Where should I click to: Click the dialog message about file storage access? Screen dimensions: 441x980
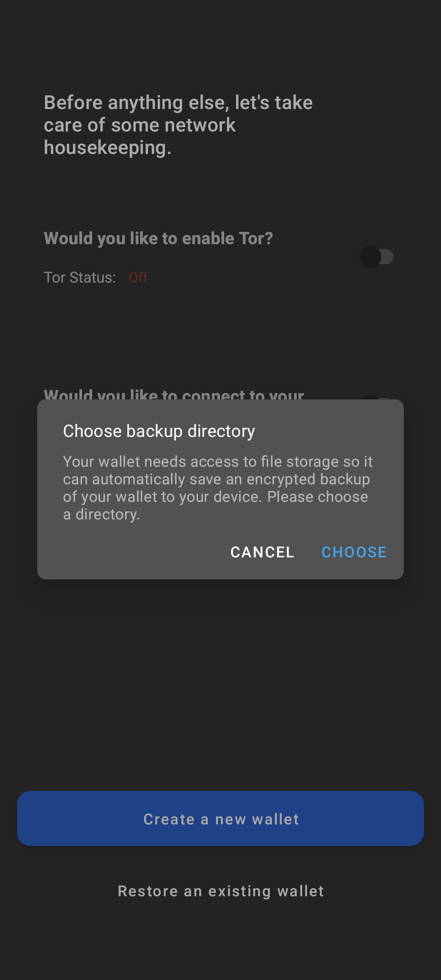pyautogui.click(x=218, y=488)
